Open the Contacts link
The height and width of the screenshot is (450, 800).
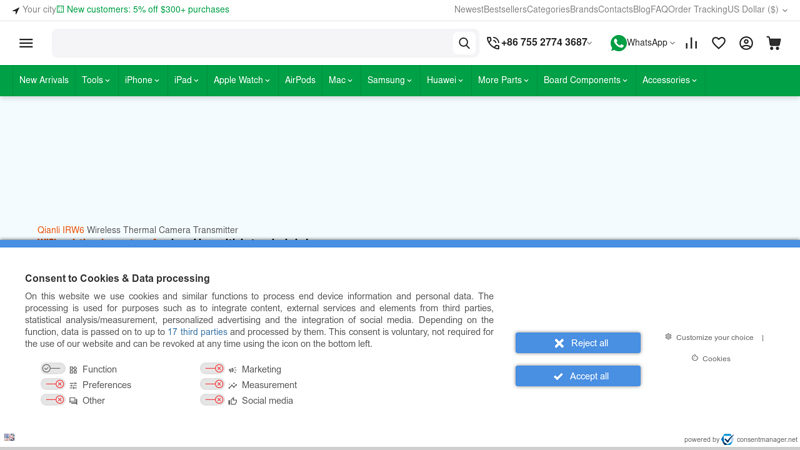615,10
